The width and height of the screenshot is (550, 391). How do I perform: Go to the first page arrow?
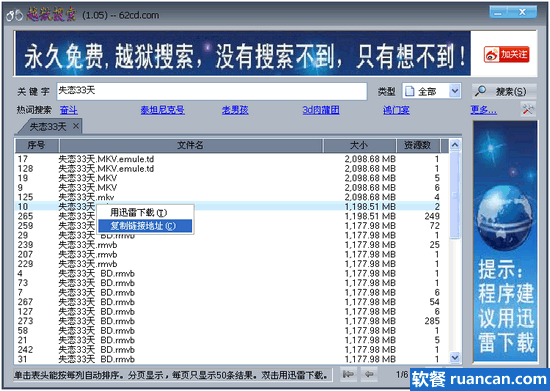[x=348, y=375]
